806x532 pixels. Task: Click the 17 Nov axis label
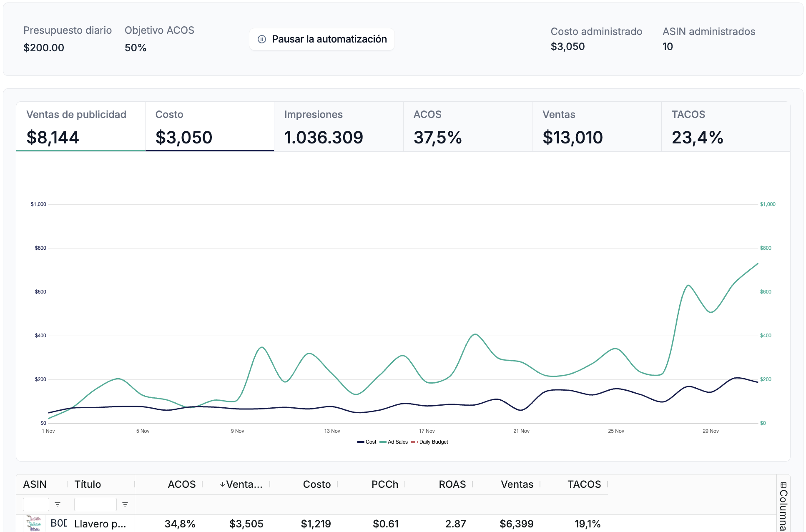pos(427,431)
